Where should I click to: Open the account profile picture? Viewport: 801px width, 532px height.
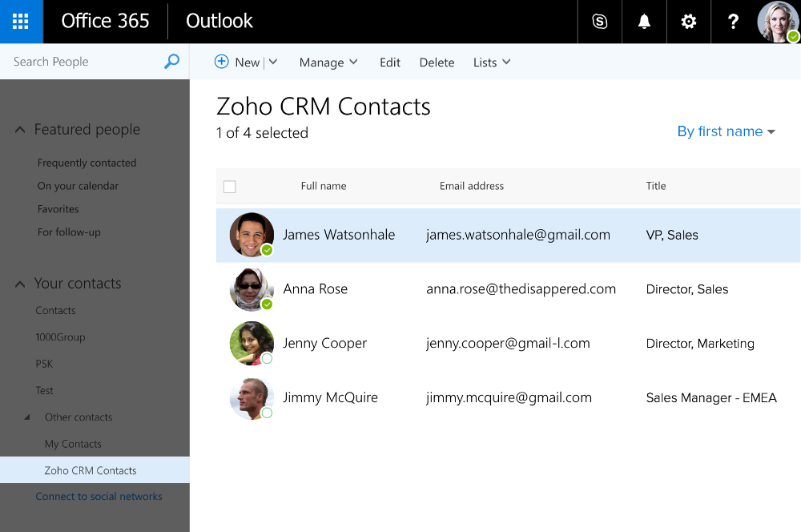[778, 22]
